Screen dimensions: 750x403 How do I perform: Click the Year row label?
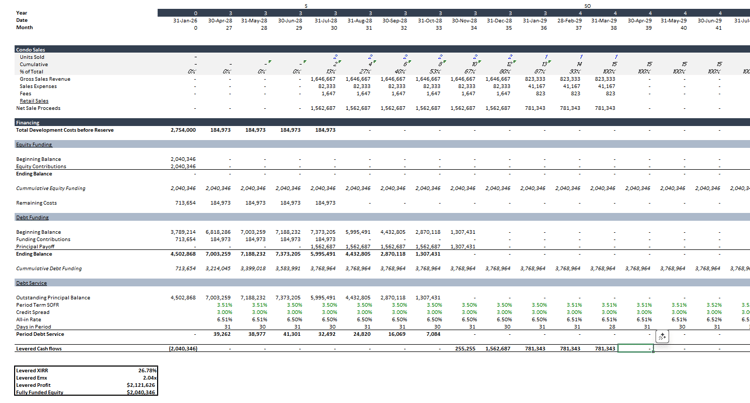[22, 13]
